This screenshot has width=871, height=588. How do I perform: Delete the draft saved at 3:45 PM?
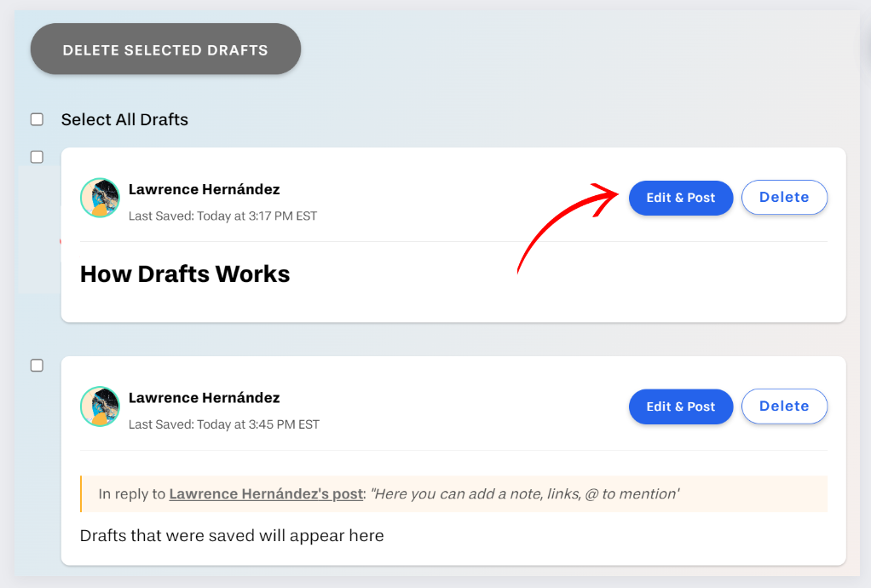click(x=784, y=406)
